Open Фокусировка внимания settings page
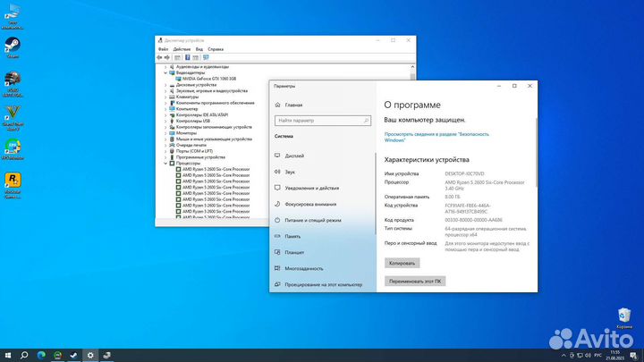This screenshot has height=362, width=644. [x=310, y=204]
